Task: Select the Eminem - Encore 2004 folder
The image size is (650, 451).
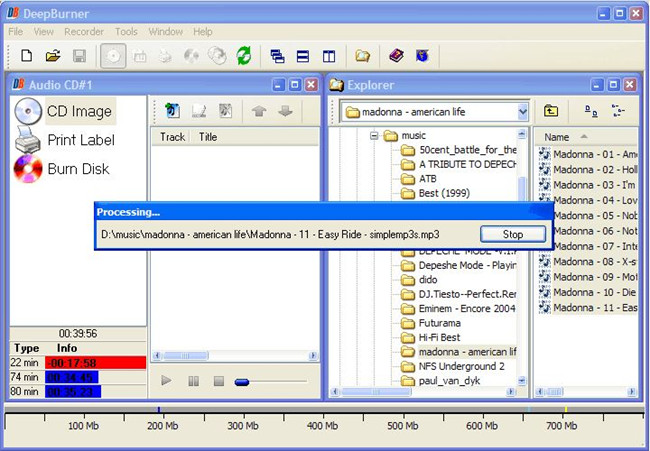Action: click(x=468, y=309)
